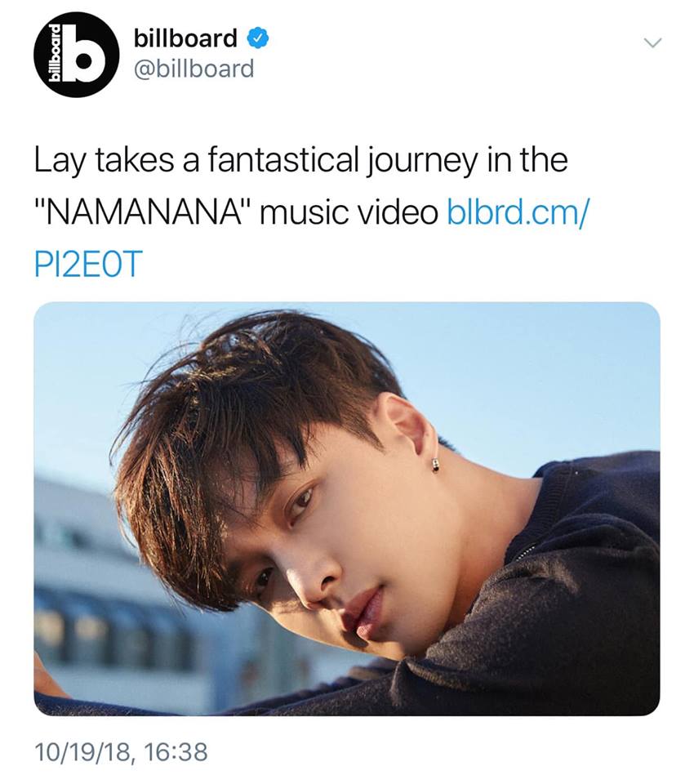694x784 pixels.
Task: Click the earring in the tweet photo
Action: 436,465
